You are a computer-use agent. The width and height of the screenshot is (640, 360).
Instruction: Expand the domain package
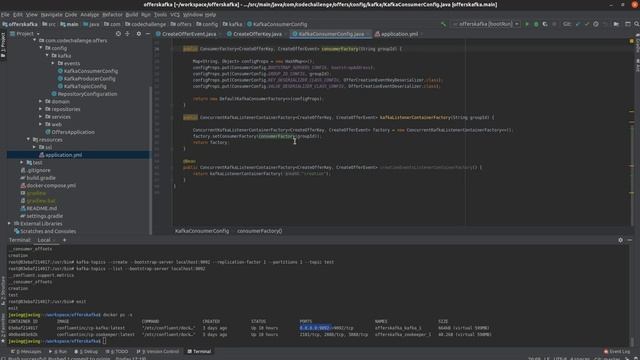(x=40, y=101)
